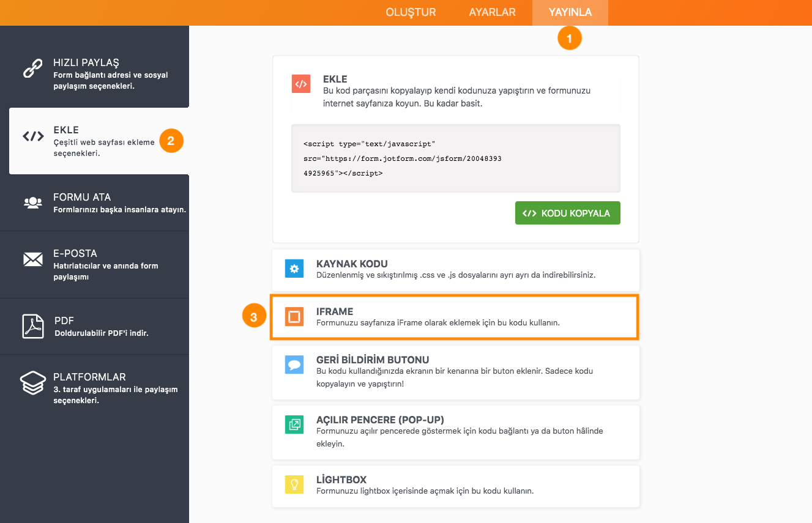This screenshot has width=812, height=523.
Task: Expand the IFRAME embed option
Action: [x=455, y=317]
